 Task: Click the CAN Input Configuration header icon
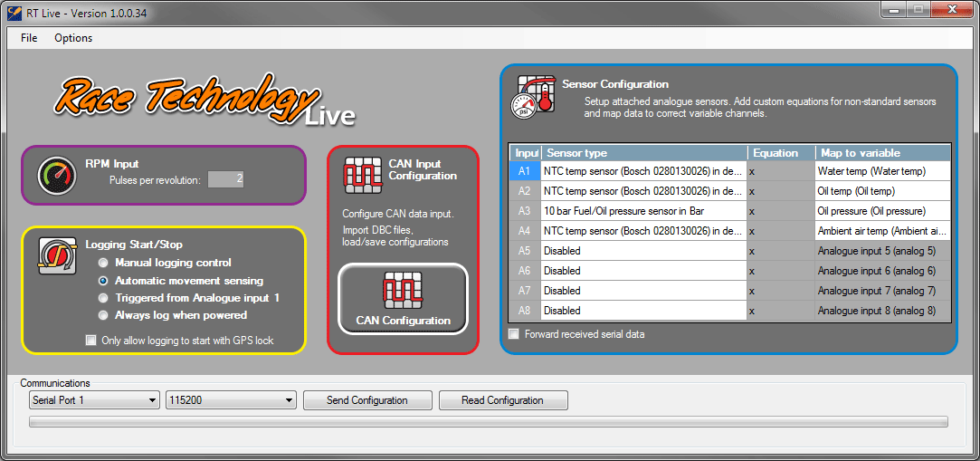click(362, 176)
